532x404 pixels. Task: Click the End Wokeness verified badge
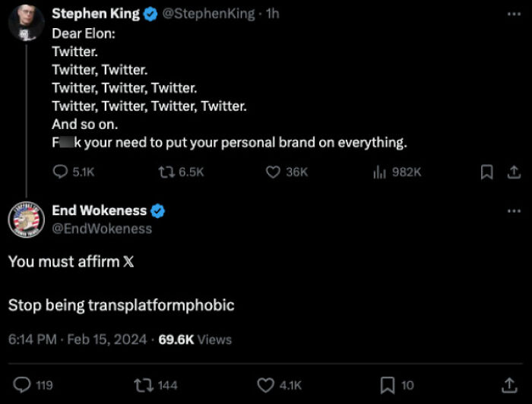159,211
